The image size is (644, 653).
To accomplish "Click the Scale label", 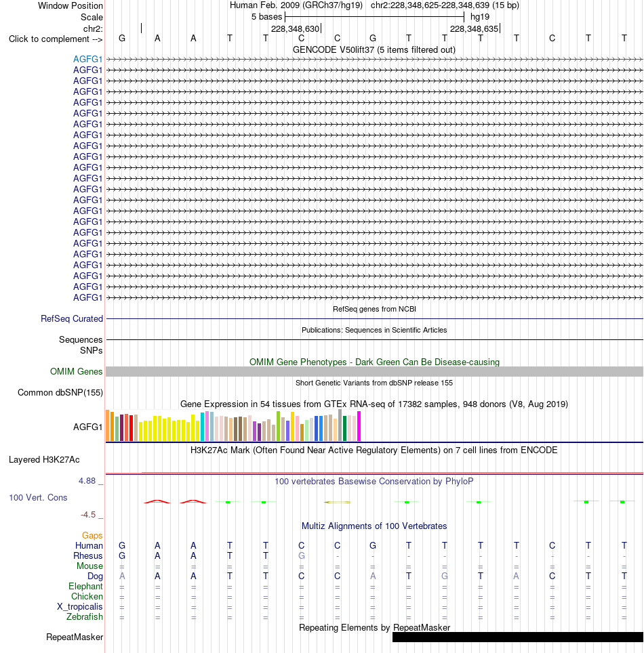I will coord(92,17).
